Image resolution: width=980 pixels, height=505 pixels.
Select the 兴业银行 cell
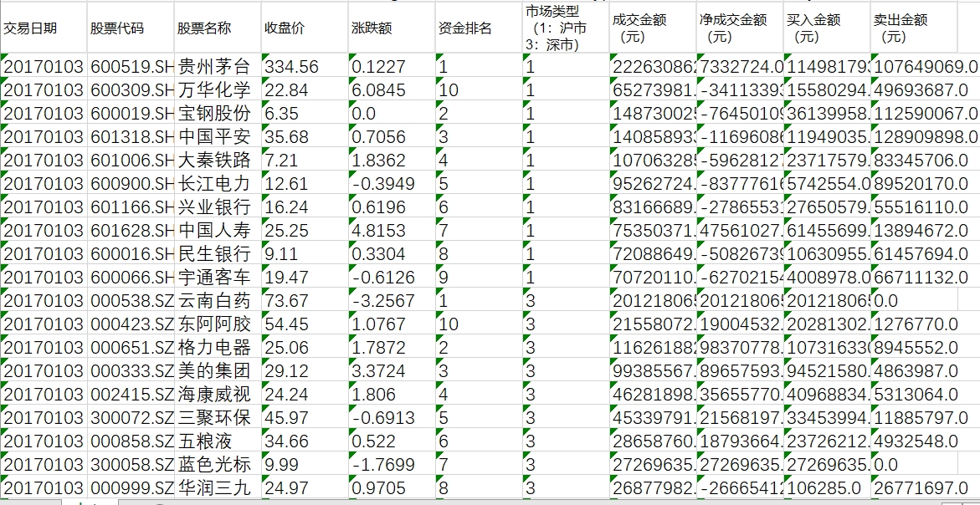[218, 206]
